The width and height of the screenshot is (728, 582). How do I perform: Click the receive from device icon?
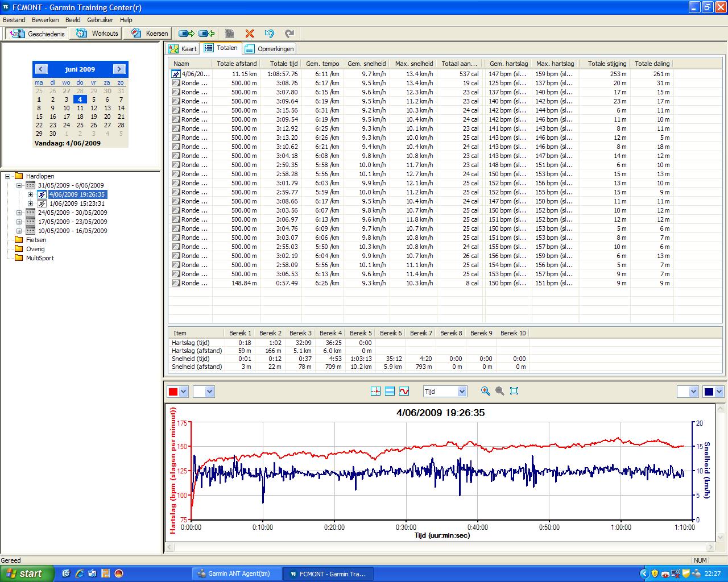[206, 34]
